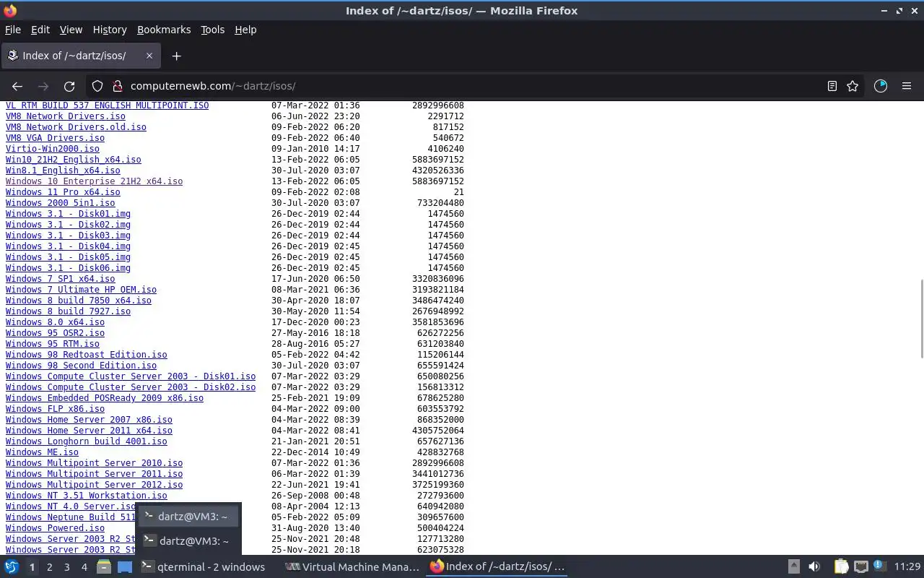Open the tracking protection shield icon
This screenshot has height=578, width=924.
(x=97, y=86)
